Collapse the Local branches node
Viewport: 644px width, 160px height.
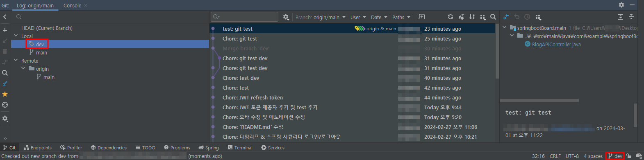16,36
